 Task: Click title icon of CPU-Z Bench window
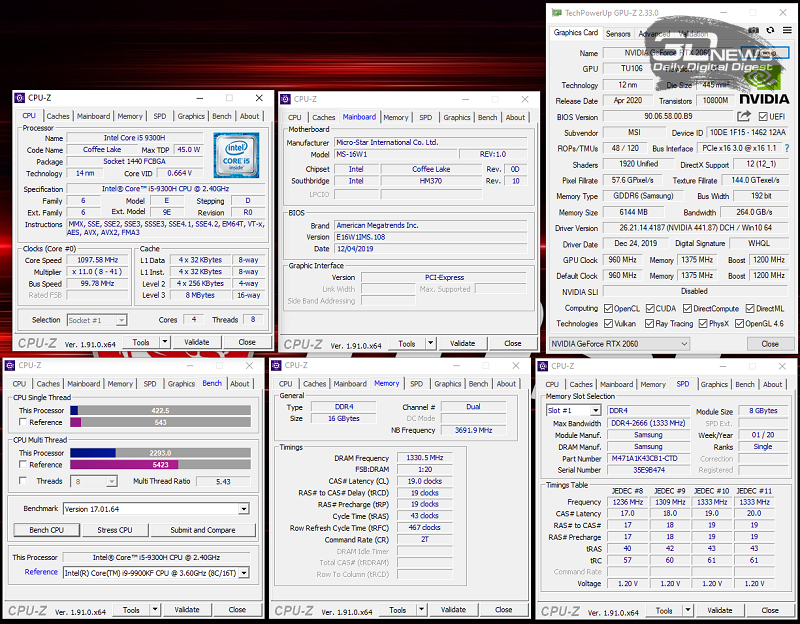click(x=10, y=365)
